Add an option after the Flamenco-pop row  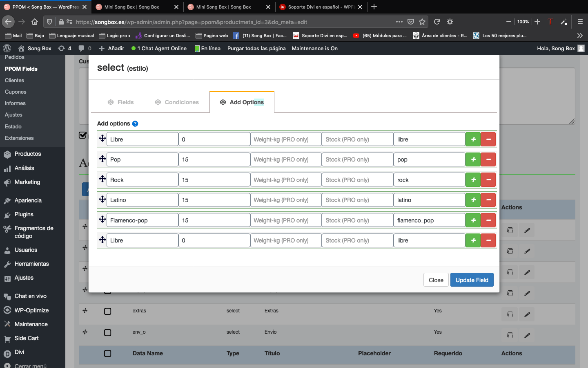point(473,220)
